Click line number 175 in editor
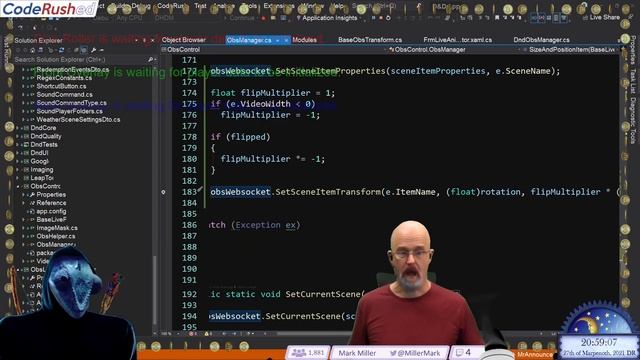This screenshot has height=360, width=640. (x=189, y=104)
